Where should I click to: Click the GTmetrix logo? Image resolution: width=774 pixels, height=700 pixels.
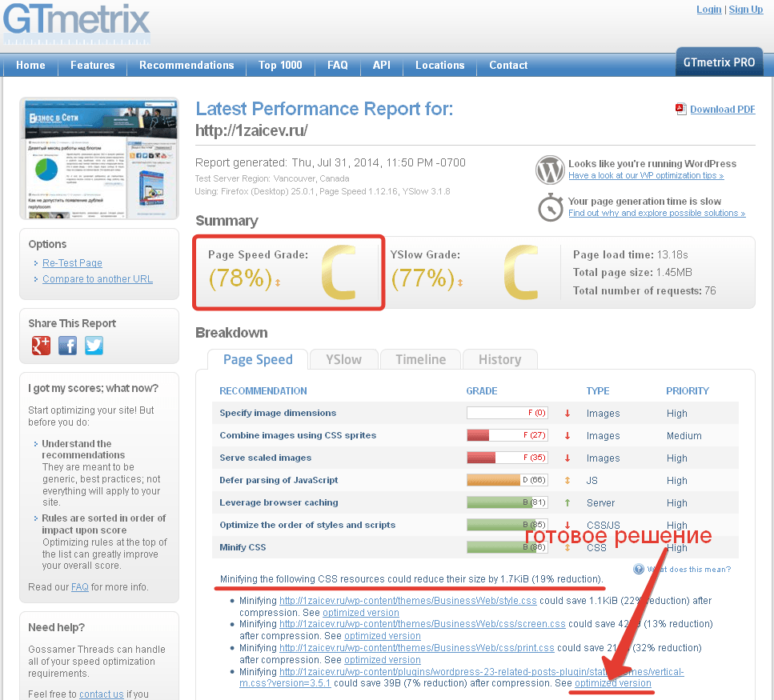coord(76,22)
